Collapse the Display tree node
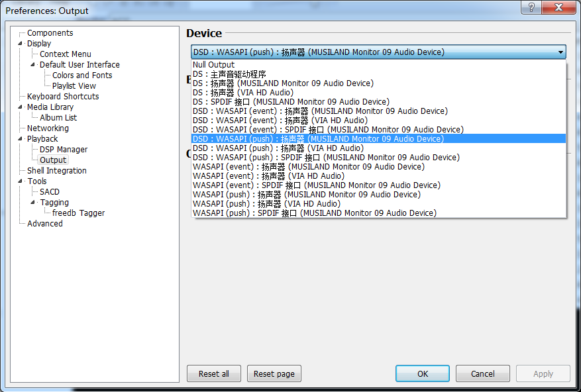This screenshot has width=581, height=392. coord(21,44)
